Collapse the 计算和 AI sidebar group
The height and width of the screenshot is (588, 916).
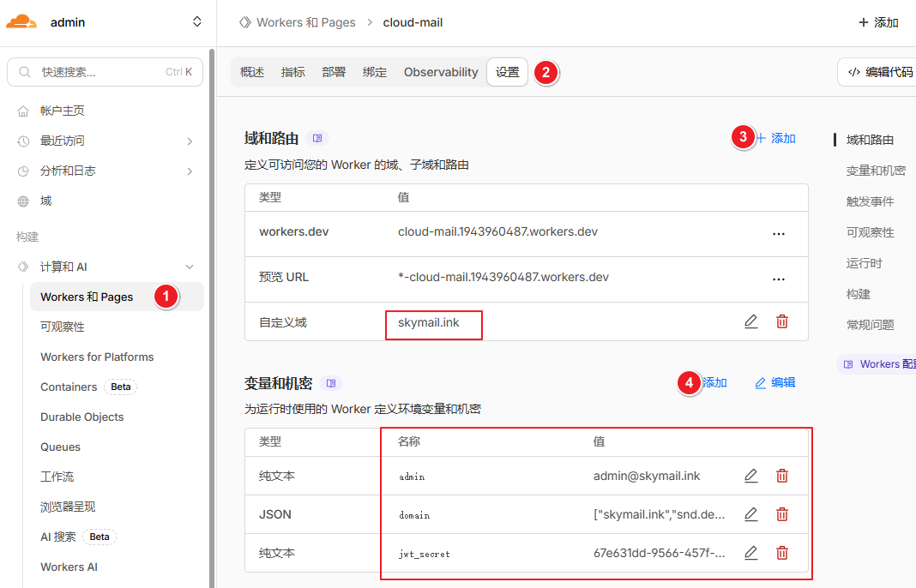[x=190, y=267]
